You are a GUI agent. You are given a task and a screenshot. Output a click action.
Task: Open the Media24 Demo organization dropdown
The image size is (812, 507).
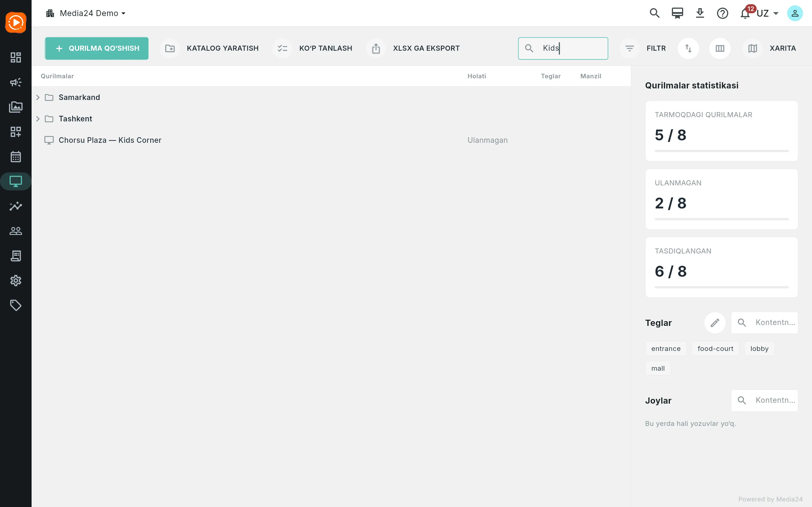pyautogui.click(x=86, y=14)
